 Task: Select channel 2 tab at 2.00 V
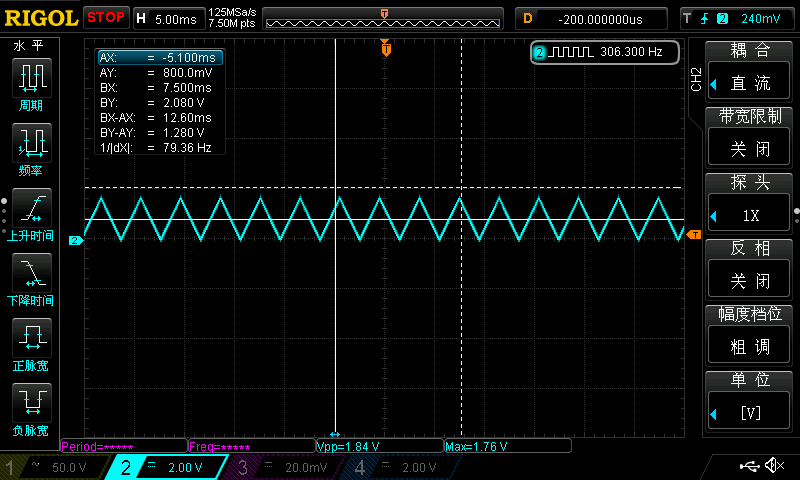pyautogui.click(x=167, y=467)
